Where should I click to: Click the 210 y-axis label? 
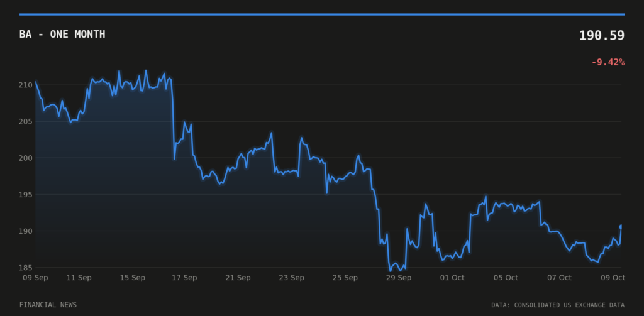(25, 85)
